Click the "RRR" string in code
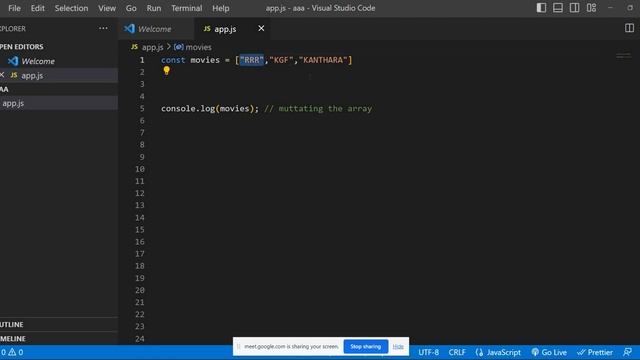This screenshot has width=640, height=360. click(x=252, y=60)
